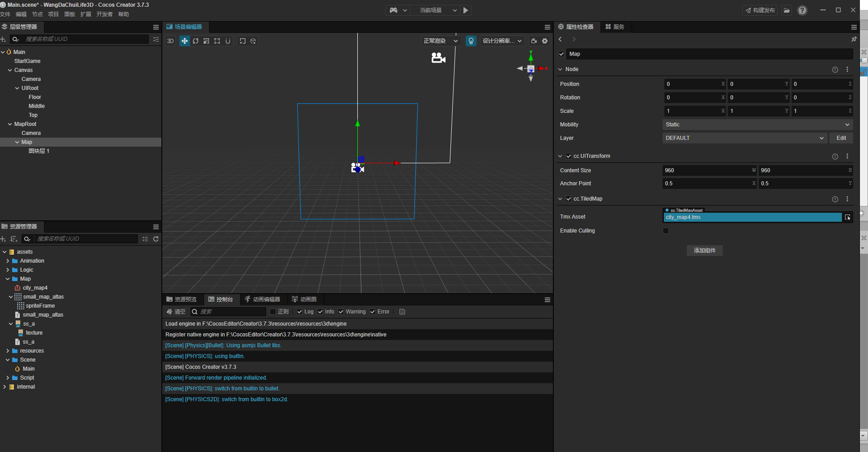Start the scene preview with the play button

tap(466, 10)
